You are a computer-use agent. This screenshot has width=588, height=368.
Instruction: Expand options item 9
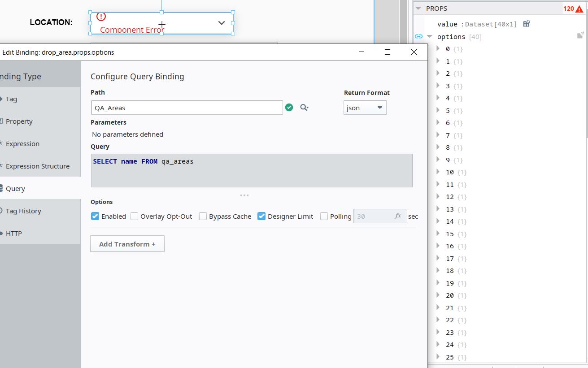(438, 160)
